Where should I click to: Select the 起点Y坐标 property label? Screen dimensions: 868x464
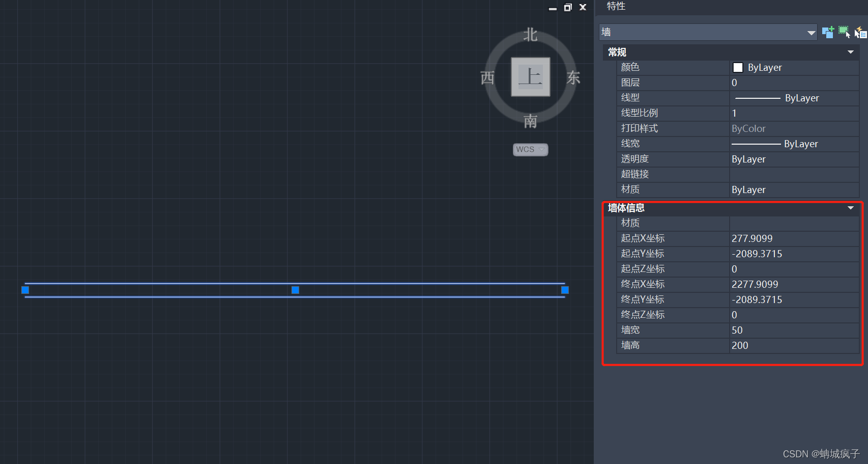tap(643, 254)
